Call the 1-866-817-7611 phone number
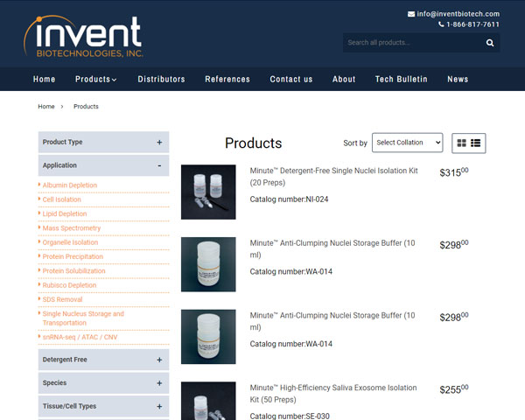 (473, 24)
